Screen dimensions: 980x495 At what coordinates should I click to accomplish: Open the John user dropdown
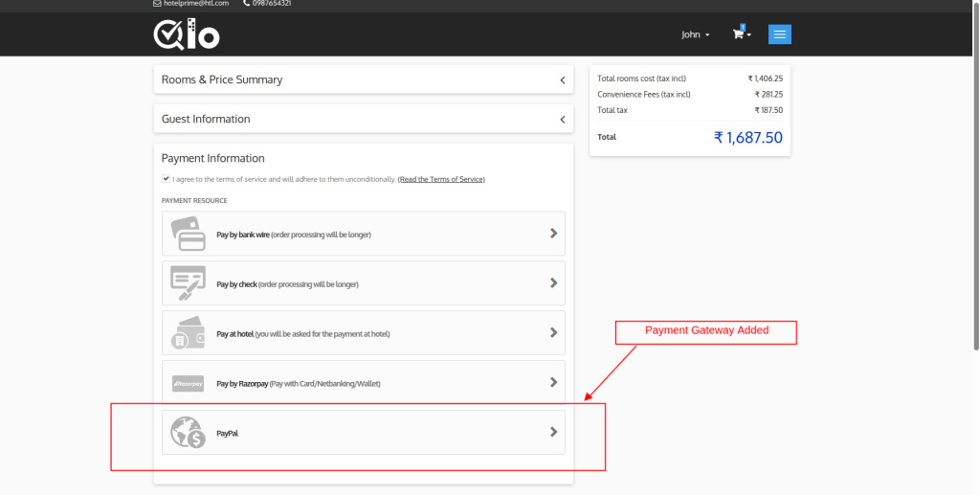click(x=695, y=34)
